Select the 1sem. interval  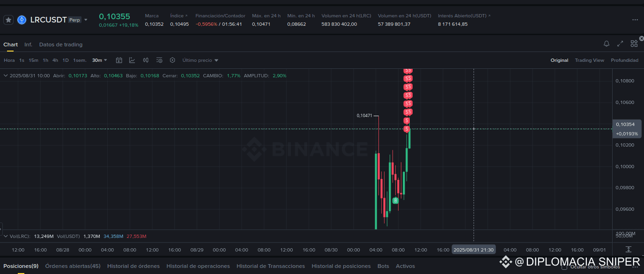(x=80, y=60)
